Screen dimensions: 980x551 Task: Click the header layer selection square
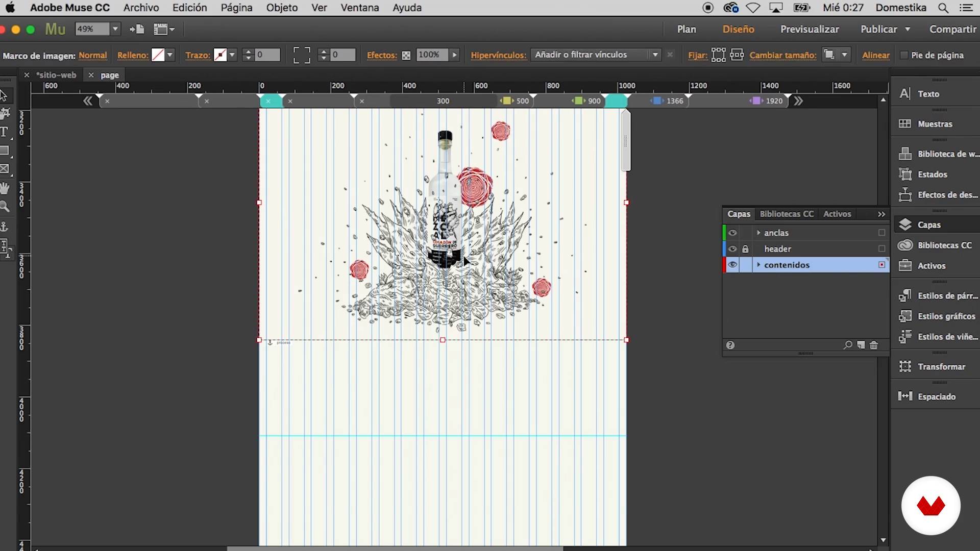click(x=881, y=249)
